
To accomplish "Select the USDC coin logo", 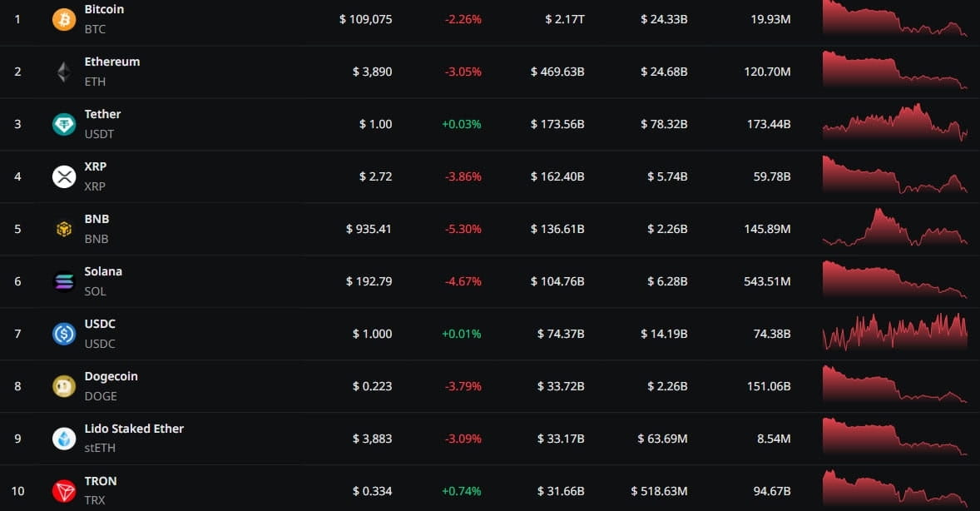I will (64, 334).
